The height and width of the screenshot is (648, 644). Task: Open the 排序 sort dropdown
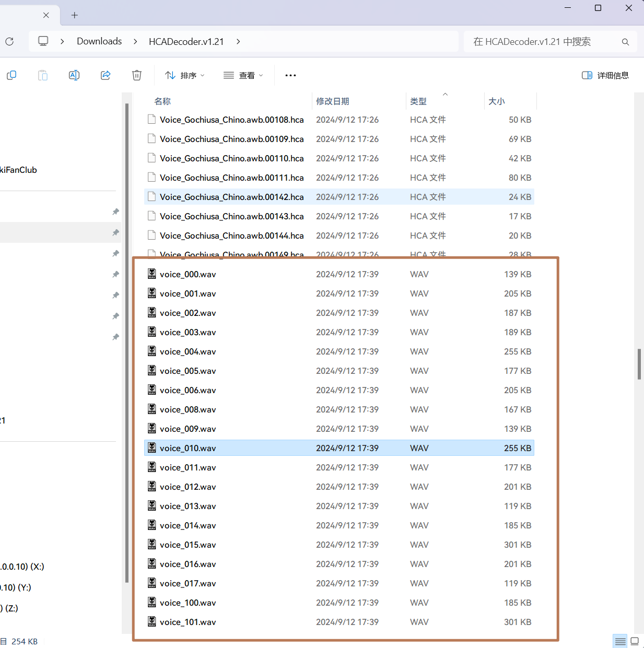coord(184,75)
